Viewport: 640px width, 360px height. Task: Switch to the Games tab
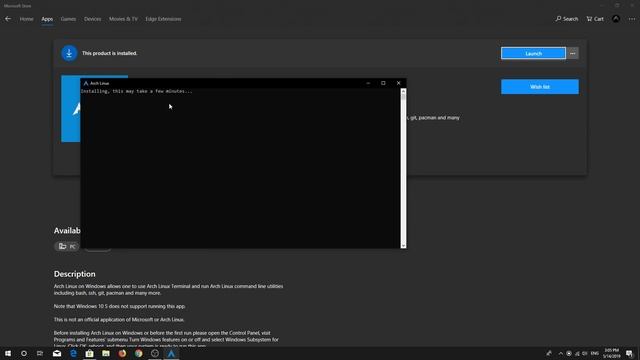click(68, 19)
